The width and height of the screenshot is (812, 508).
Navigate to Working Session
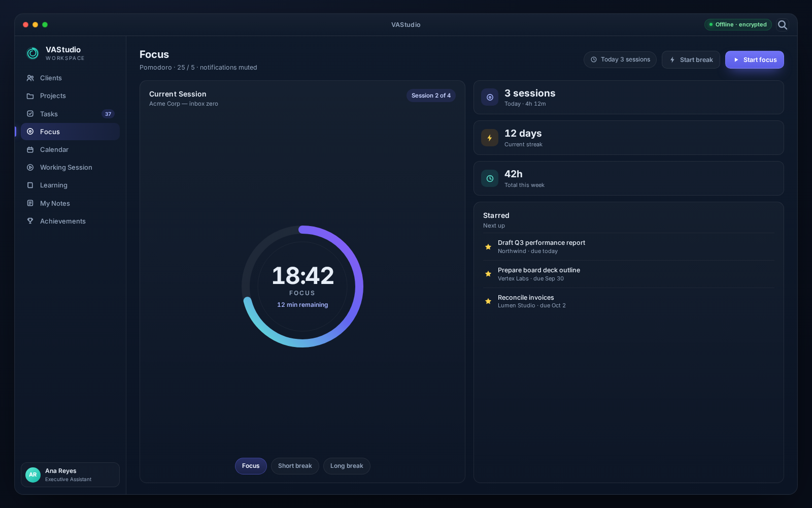70,168
